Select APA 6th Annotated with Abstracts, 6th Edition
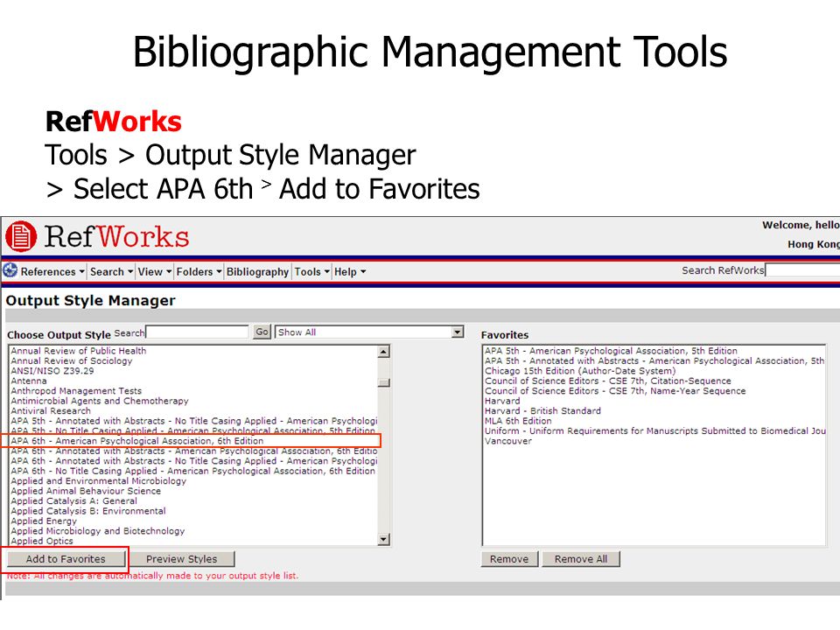840x630 pixels. pyautogui.click(x=194, y=451)
